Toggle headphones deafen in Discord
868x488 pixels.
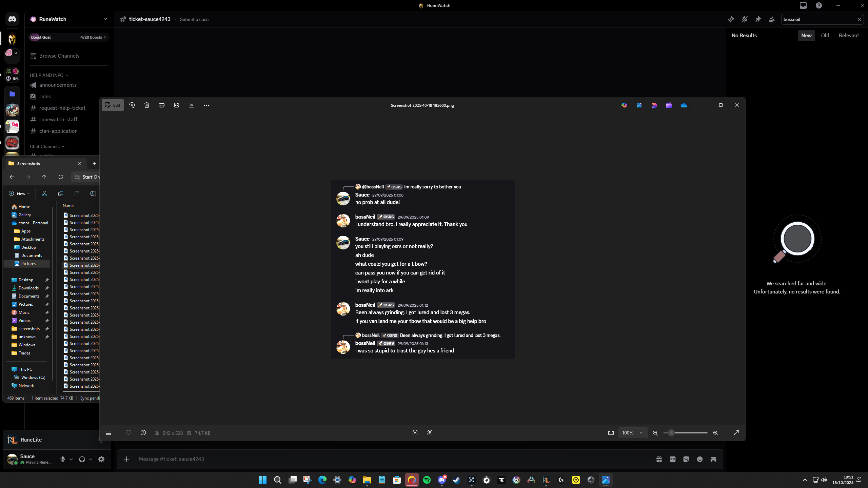click(82, 459)
